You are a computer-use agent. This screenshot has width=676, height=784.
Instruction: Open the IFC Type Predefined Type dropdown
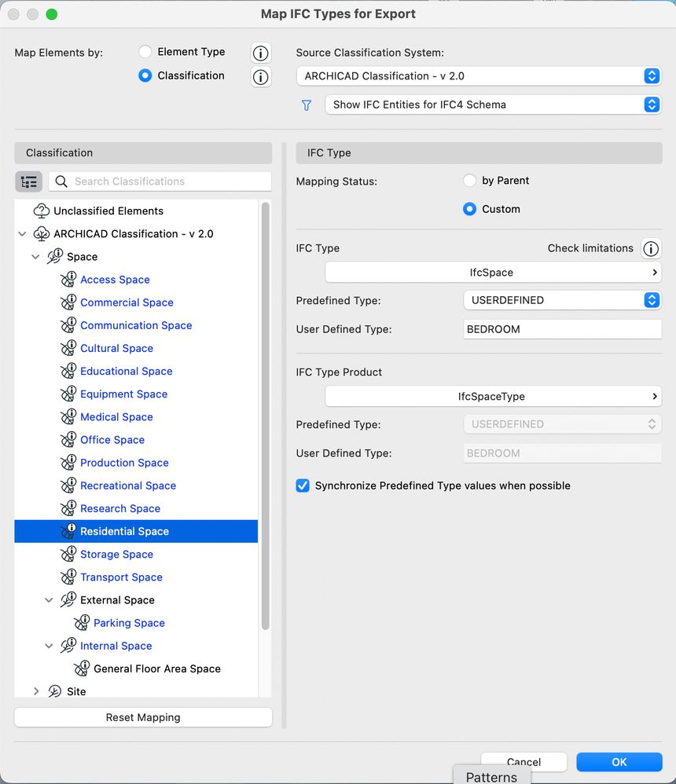(562, 300)
